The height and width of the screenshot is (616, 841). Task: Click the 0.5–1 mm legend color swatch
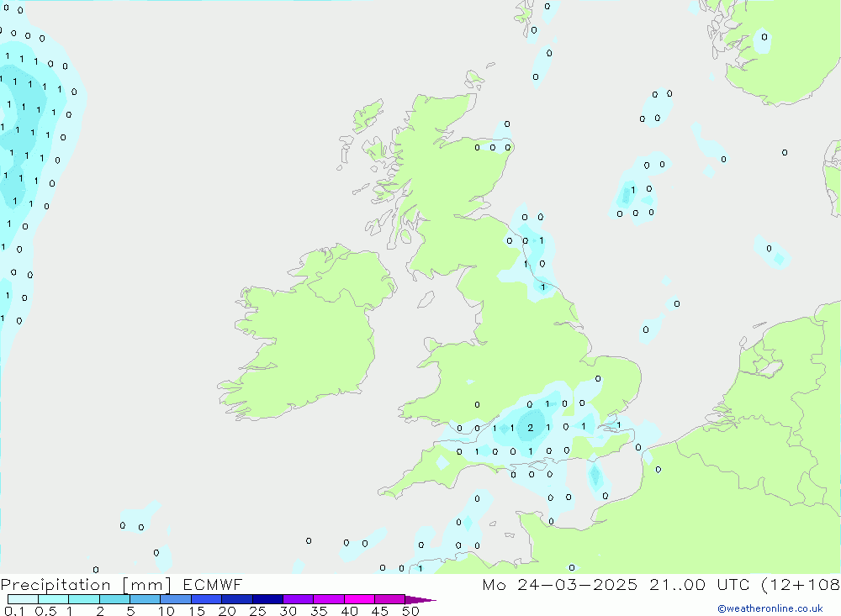tap(54, 599)
